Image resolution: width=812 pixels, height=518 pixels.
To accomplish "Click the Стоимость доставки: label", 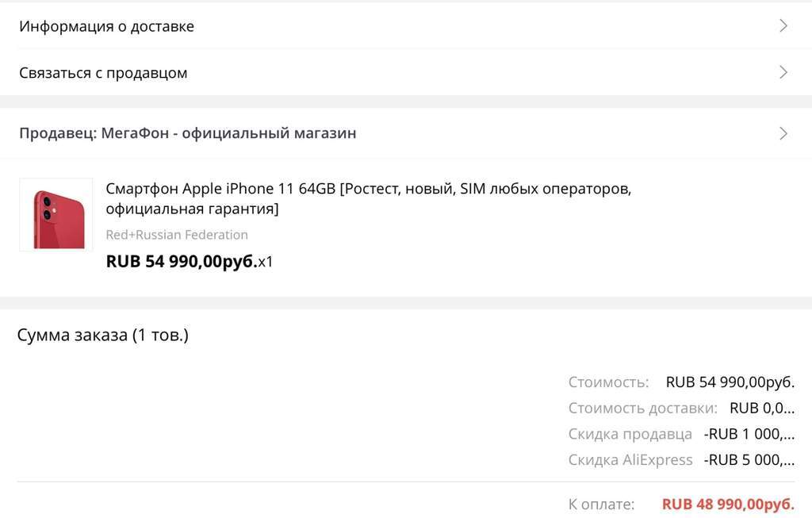I will click(x=642, y=409).
